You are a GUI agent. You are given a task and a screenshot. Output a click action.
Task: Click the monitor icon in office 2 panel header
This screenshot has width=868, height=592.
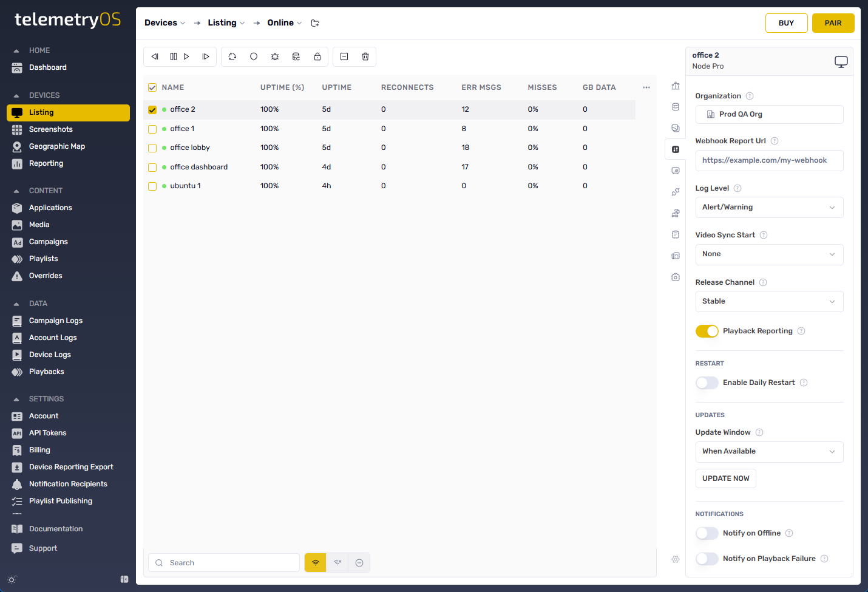841,61
